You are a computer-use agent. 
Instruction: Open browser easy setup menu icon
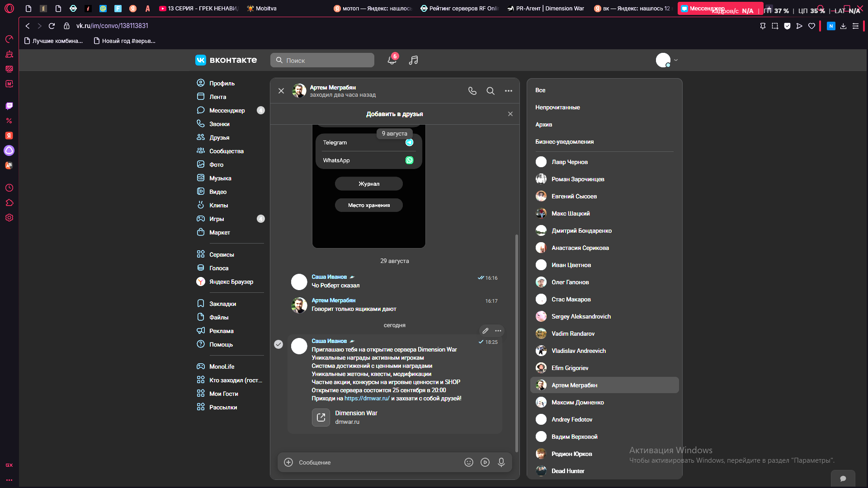(x=855, y=26)
